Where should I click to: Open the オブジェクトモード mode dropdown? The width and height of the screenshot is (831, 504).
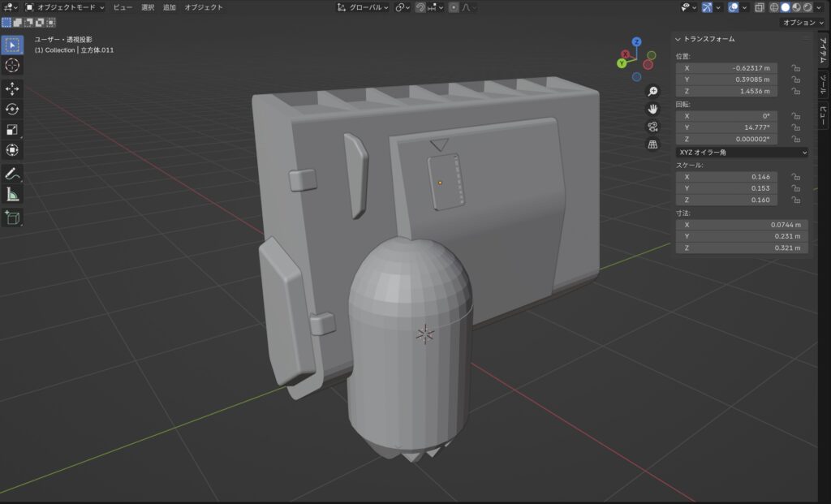pos(65,7)
